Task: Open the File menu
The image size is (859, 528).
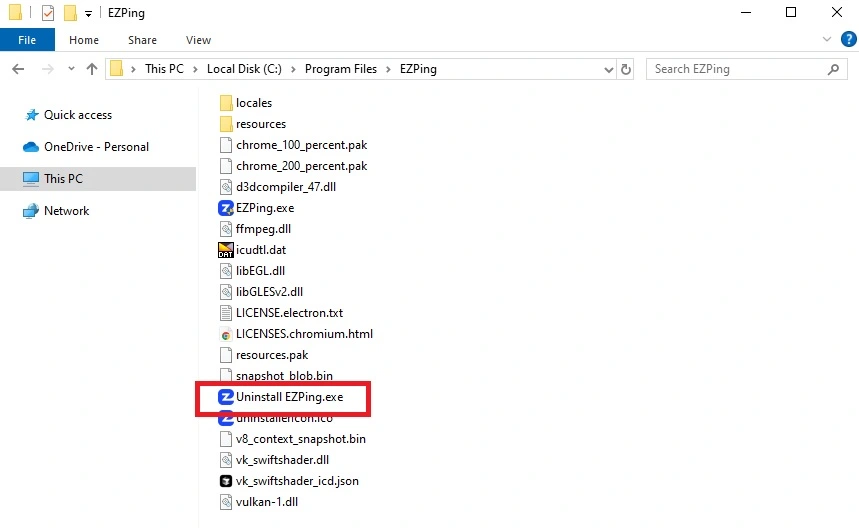Action: click(27, 40)
